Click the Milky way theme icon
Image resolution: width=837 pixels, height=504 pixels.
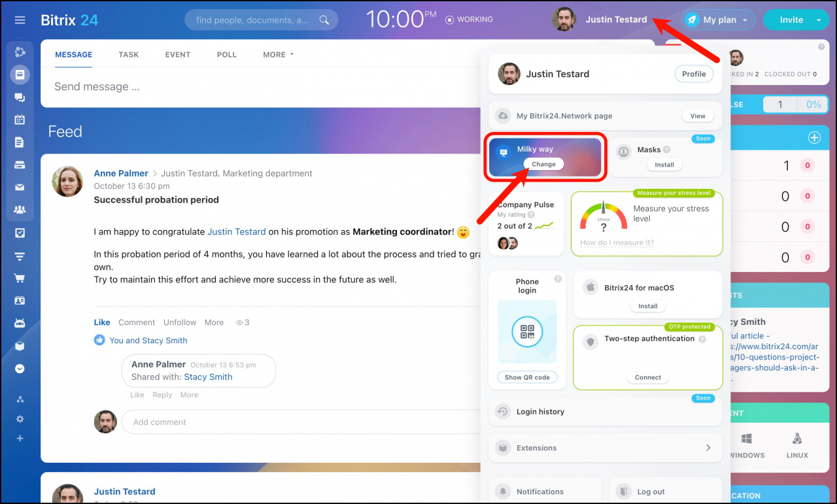(503, 152)
